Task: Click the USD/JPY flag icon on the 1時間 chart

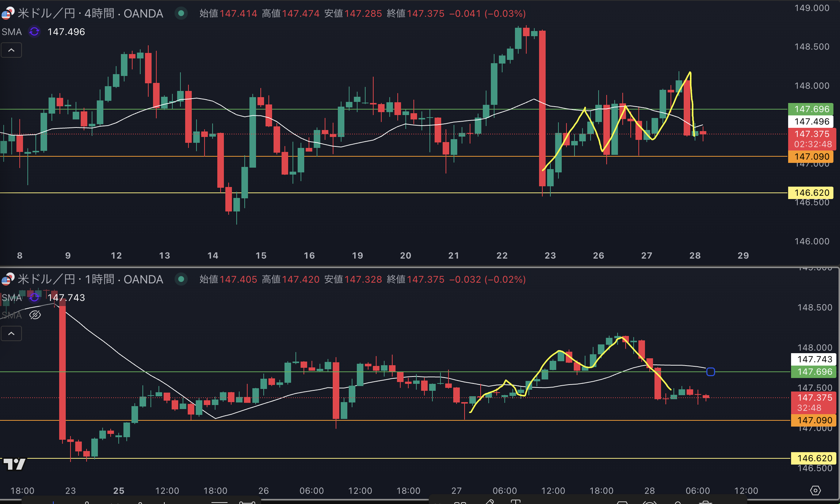Action: point(7,279)
